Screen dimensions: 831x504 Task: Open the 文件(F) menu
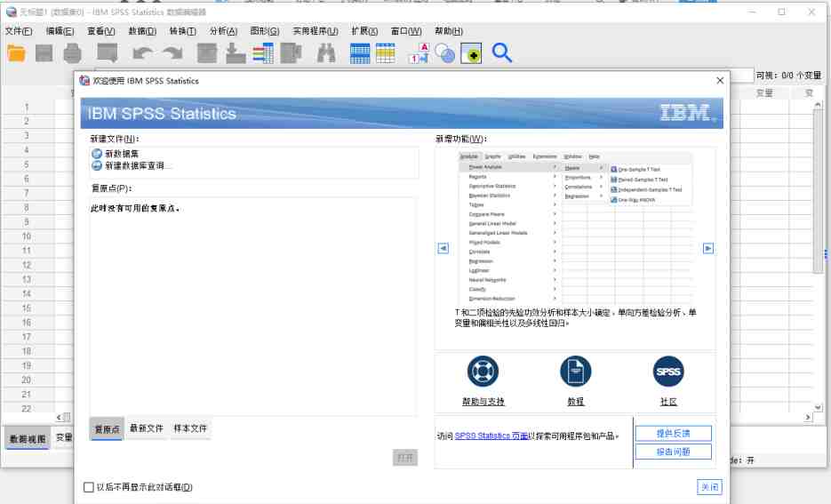[19, 31]
